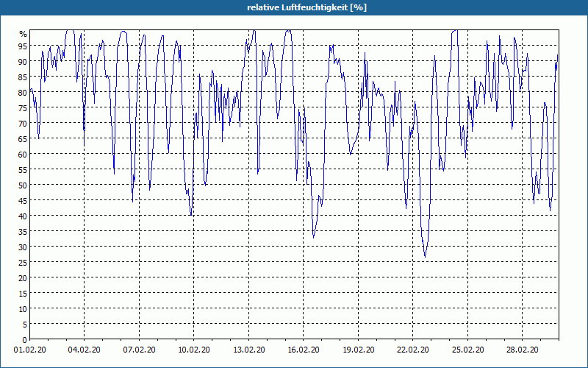The width and height of the screenshot is (588, 368).
Task: Click the y-axis value 5
Action: coord(25,325)
